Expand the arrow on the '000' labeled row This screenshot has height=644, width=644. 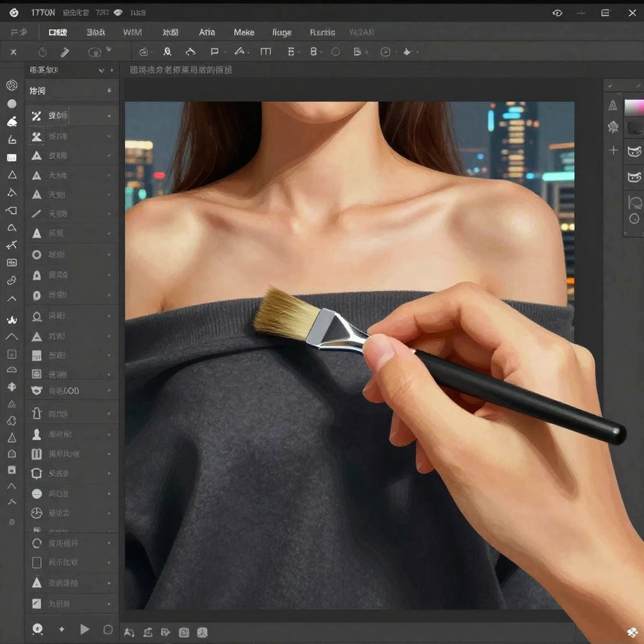click(109, 391)
